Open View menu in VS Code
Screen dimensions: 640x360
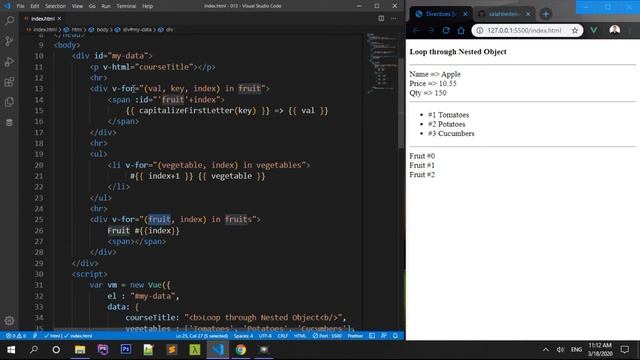(77, 6)
